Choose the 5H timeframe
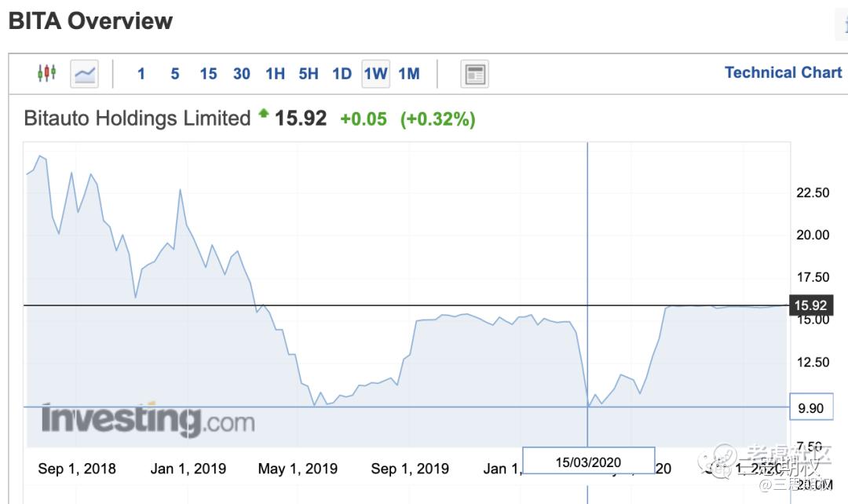 tap(309, 74)
